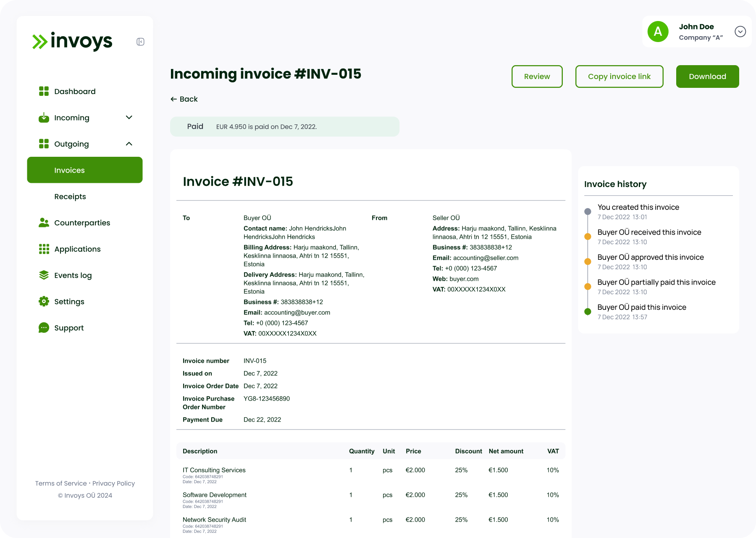756x538 pixels.
Task: Click the Invoice history heading
Action: pyautogui.click(x=615, y=184)
